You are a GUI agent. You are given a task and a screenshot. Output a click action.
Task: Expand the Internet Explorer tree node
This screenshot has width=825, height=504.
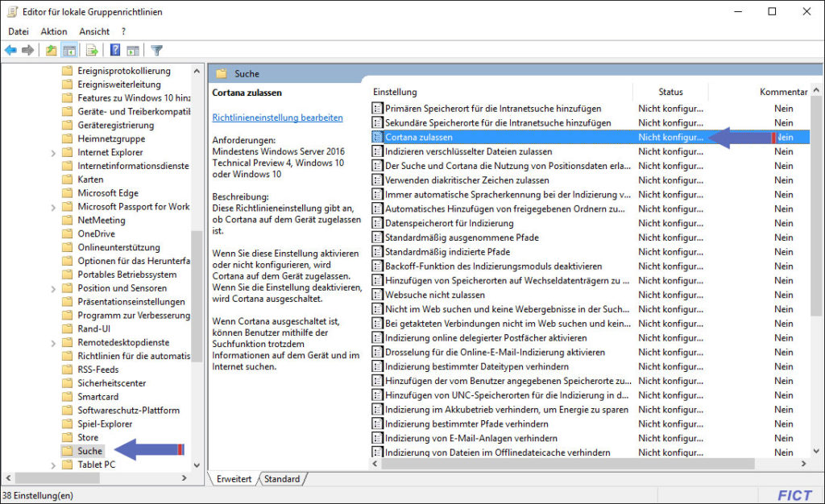pyautogui.click(x=52, y=153)
